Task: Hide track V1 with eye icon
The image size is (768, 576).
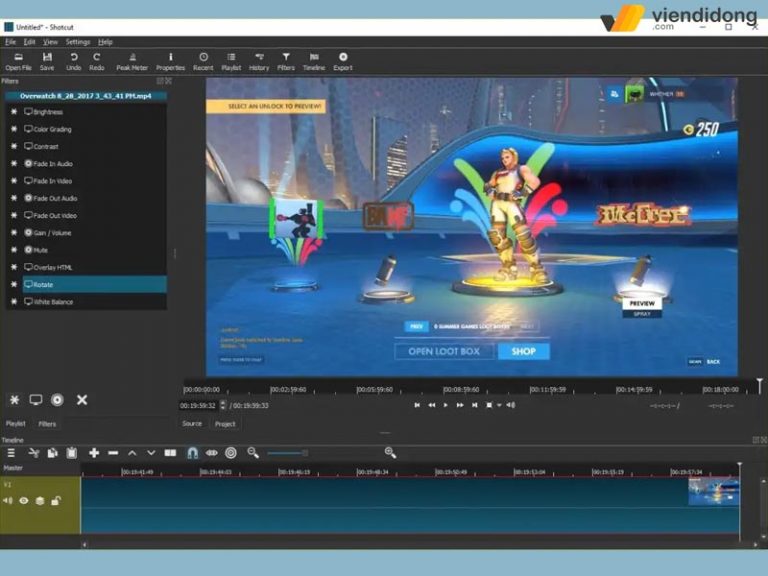Action: pyautogui.click(x=24, y=501)
